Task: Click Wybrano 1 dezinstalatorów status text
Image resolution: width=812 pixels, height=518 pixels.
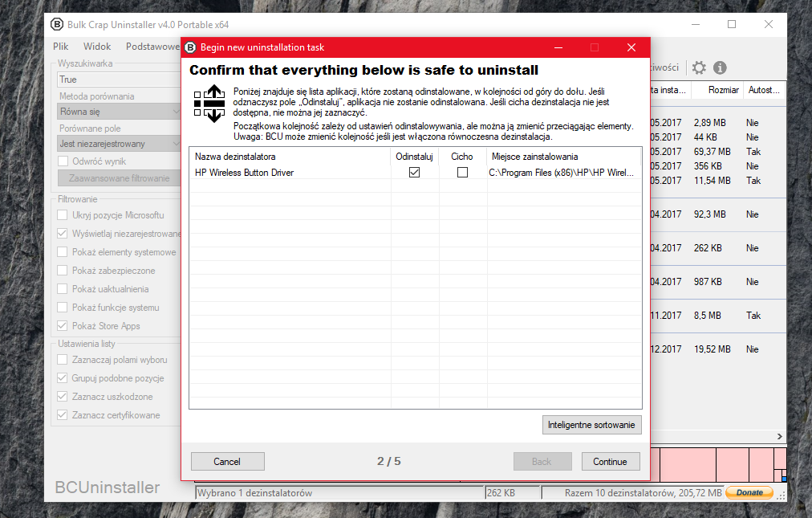Action: point(255,493)
